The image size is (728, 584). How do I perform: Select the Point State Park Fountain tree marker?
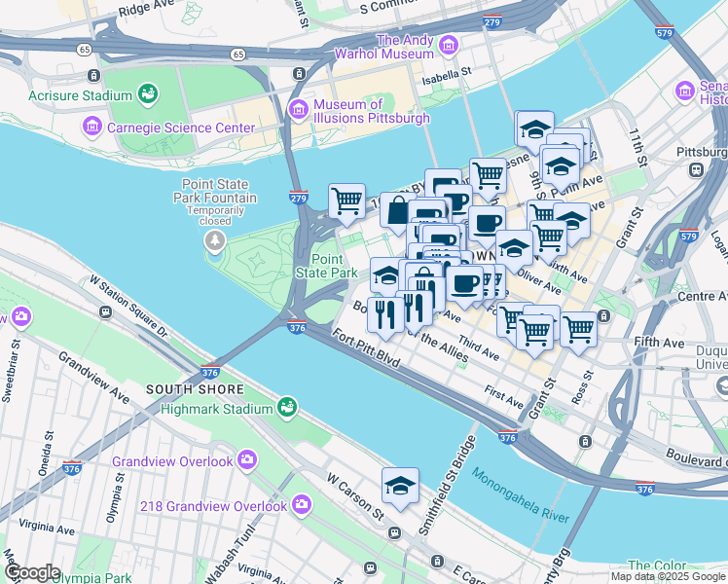tap(215, 241)
